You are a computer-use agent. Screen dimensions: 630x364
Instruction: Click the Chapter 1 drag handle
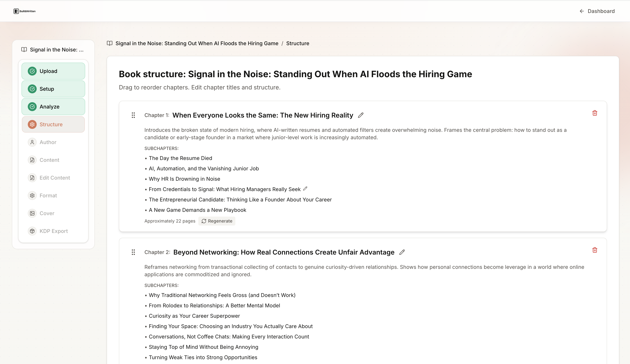133,115
